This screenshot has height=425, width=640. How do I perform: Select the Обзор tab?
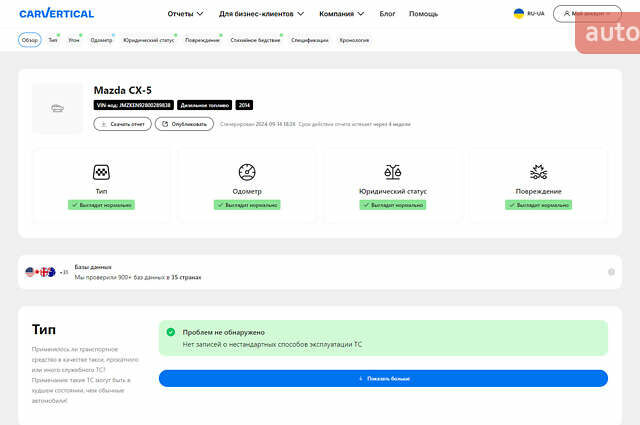pos(29,40)
